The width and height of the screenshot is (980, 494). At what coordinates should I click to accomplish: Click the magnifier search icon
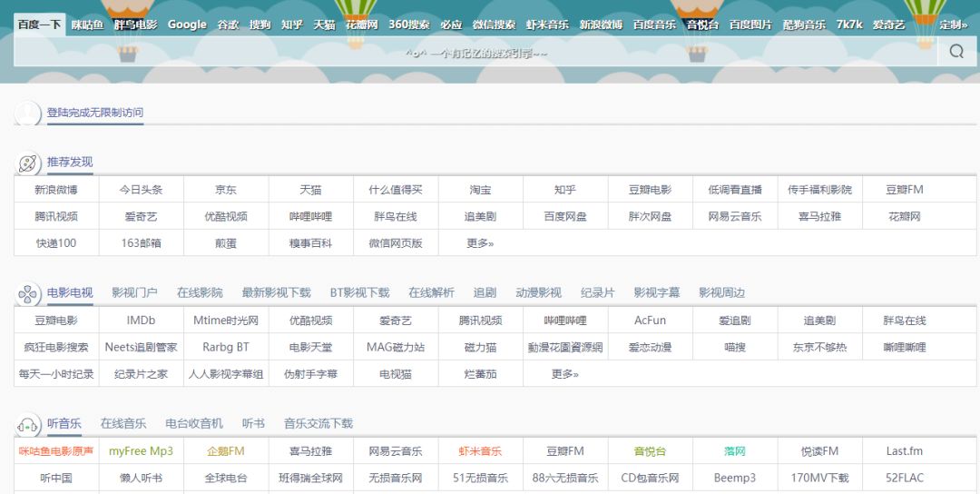[956, 52]
